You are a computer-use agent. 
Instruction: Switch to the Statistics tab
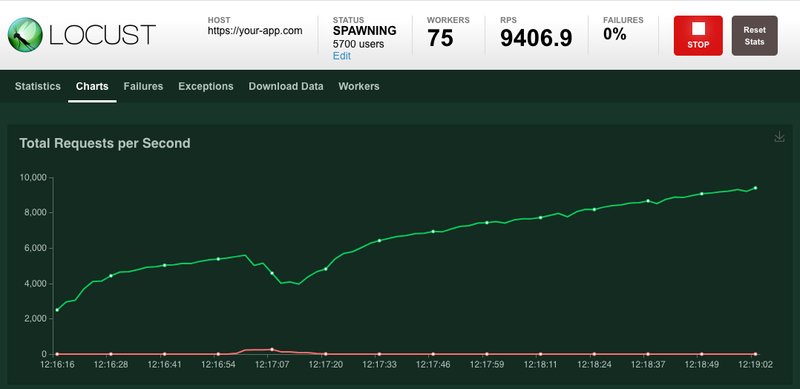tap(38, 86)
